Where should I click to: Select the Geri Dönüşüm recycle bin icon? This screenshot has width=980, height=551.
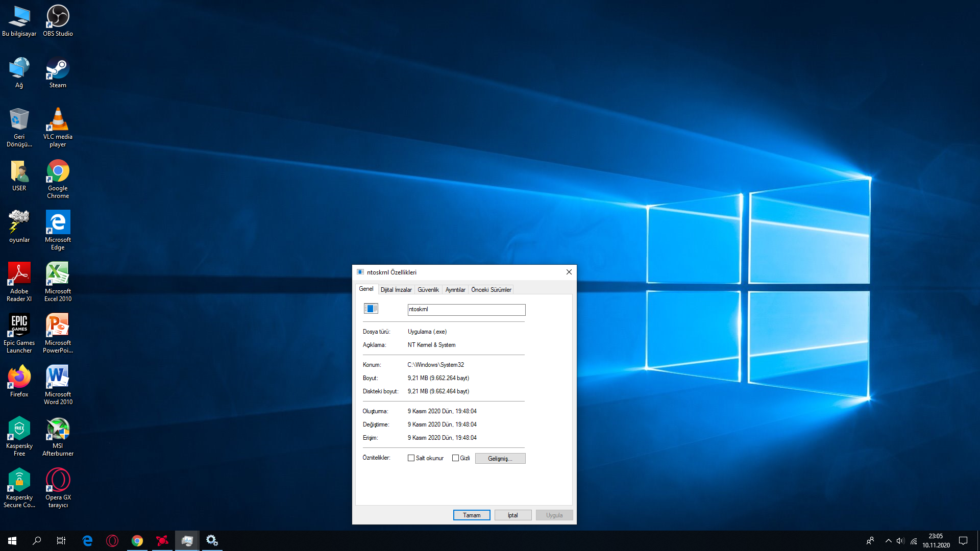[x=19, y=124]
